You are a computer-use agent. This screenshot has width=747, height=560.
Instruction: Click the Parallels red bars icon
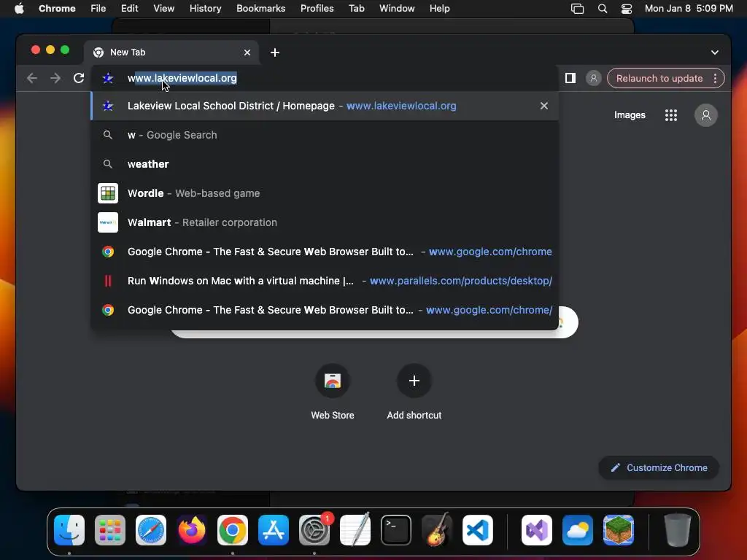coord(108,281)
